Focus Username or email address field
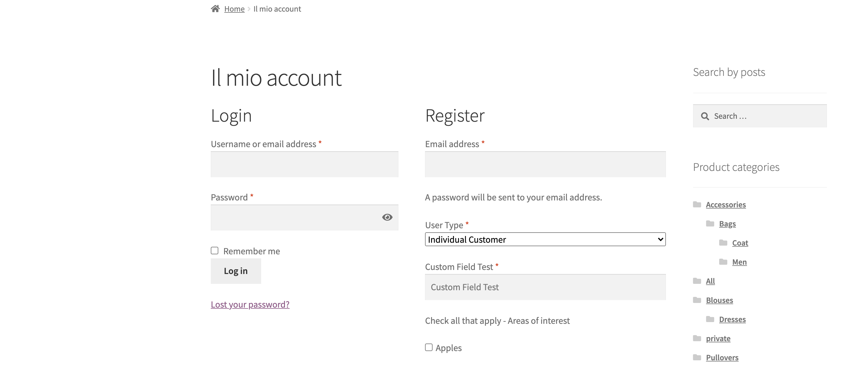 point(305,165)
